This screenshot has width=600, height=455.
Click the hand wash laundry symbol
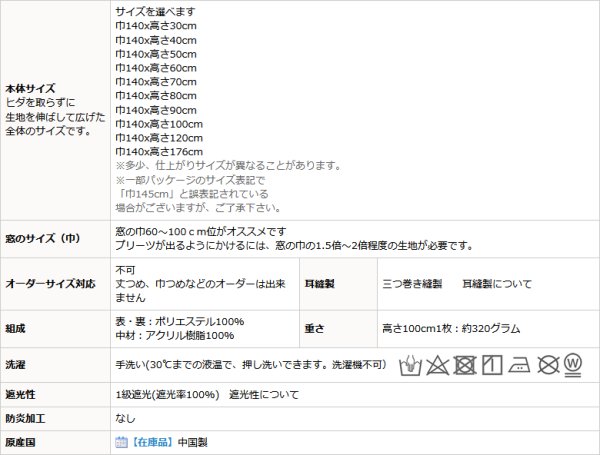[410, 365]
